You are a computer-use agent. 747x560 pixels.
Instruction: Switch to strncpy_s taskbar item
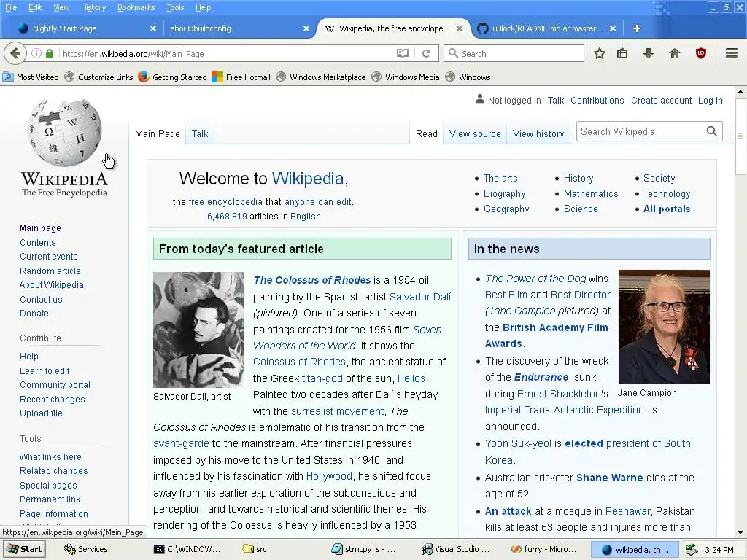[x=365, y=549]
